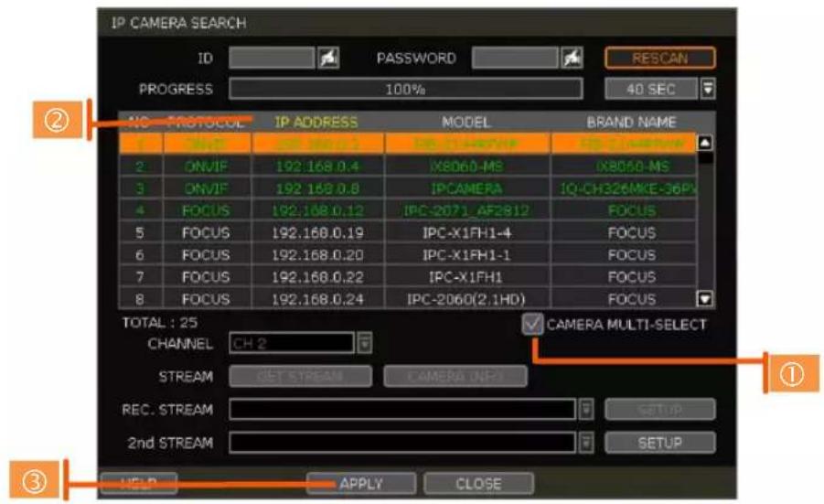Screen dimensions: 824x504
Task: Click IPCAMERA model cell in row 3
Action: pyautogui.click(x=467, y=188)
